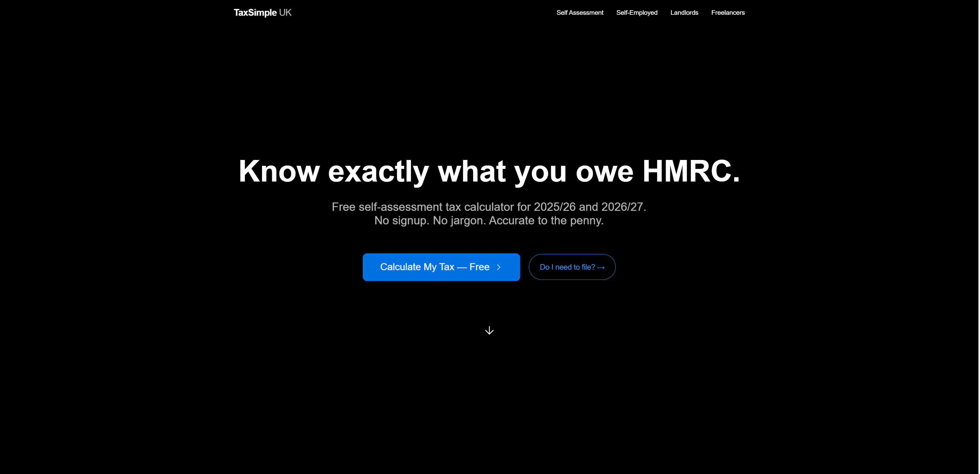Click the 'Accurate to the penny.' text

(546, 221)
